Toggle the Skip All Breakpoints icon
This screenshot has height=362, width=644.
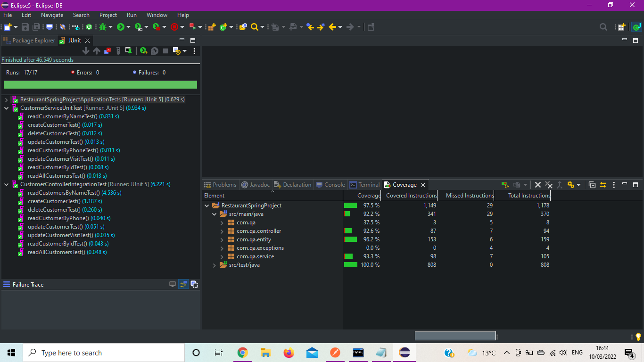click(62, 27)
